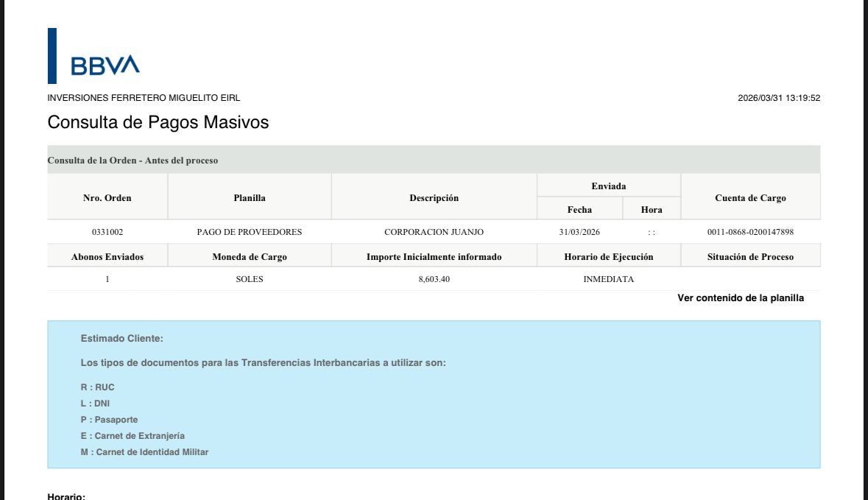Select the PAGO DE PROVEEDORES cell
The image size is (868, 500).
pos(250,232)
